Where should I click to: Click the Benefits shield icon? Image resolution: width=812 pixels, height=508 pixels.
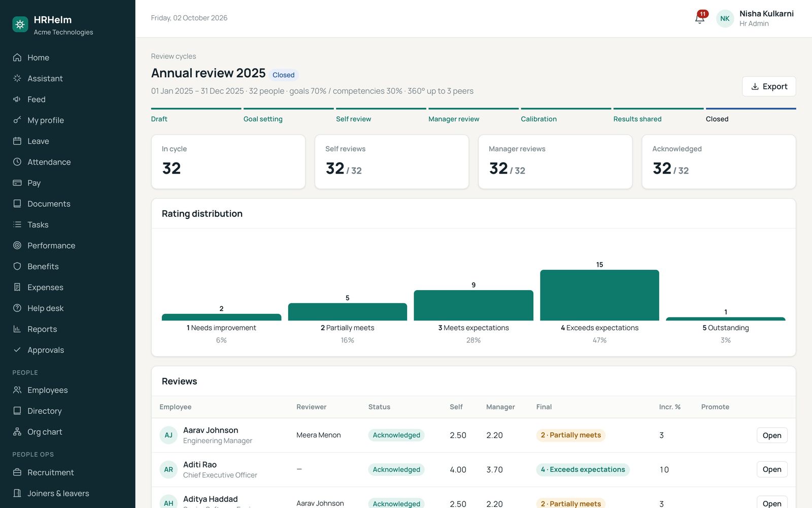pos(17,266)
